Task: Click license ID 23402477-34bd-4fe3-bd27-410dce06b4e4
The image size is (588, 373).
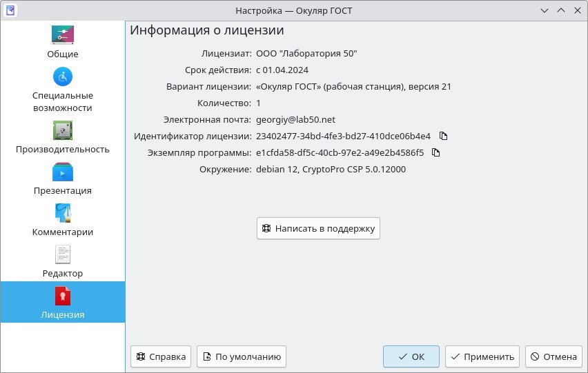Action: (x=343, y=136)
